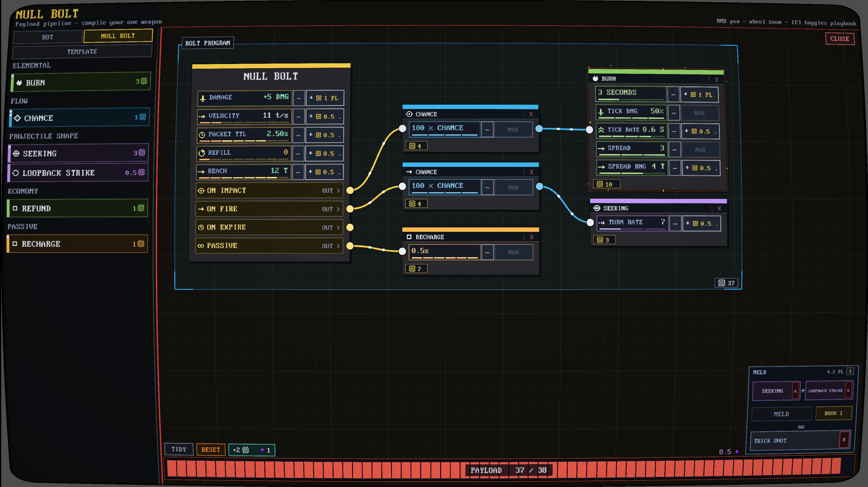Open the MELD panel info icon
The height and width of the screenshot is (487, 868).
[850, 372]
